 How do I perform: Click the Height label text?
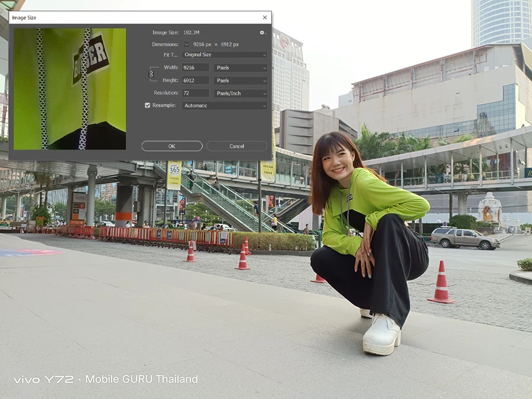[170, 80]
